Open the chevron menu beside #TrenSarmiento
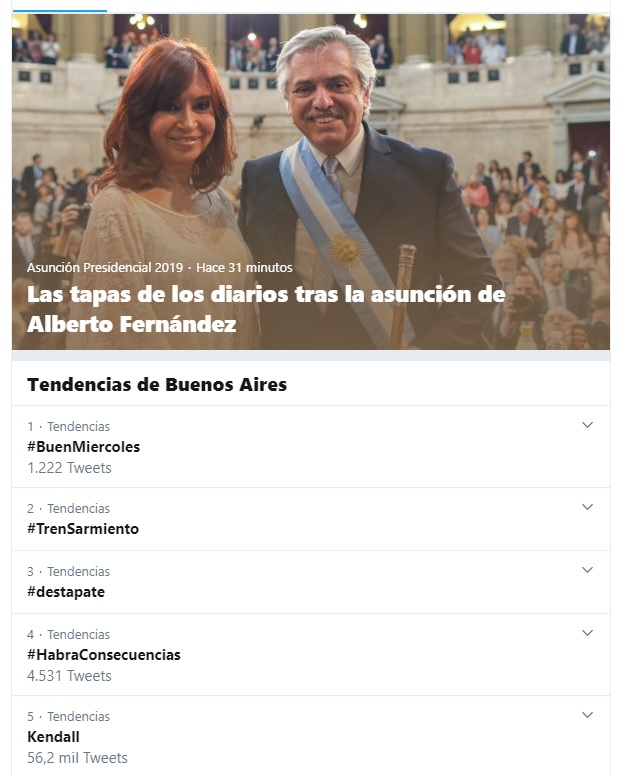626x776 pixels. tap(587, 507)
